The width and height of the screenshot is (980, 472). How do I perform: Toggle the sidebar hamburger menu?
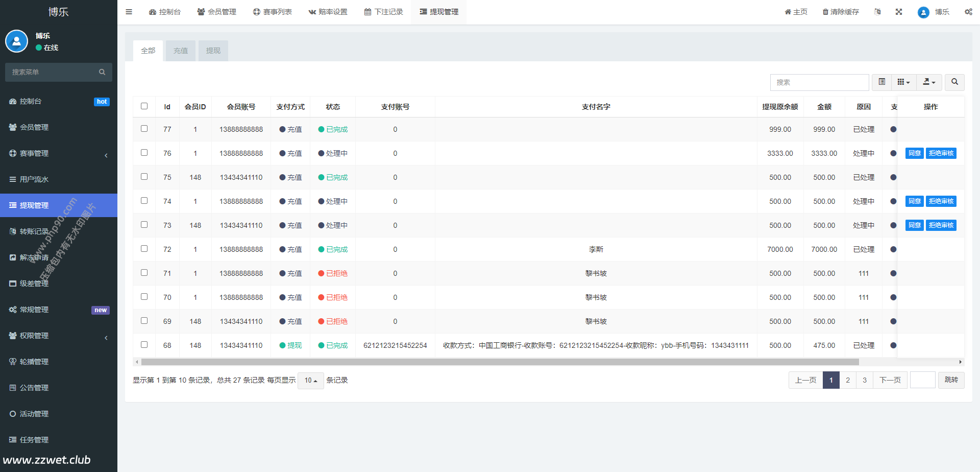[129, 12]
